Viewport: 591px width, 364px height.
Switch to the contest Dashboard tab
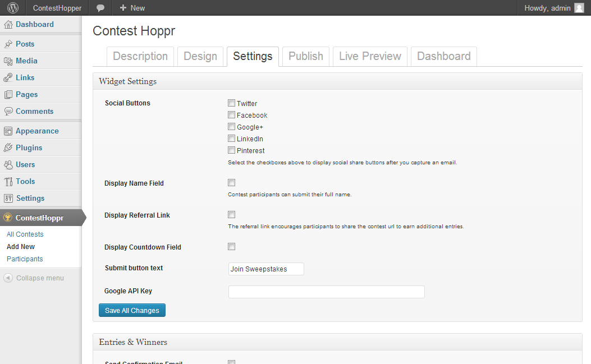pyautogui.click(x=443, y=57)
